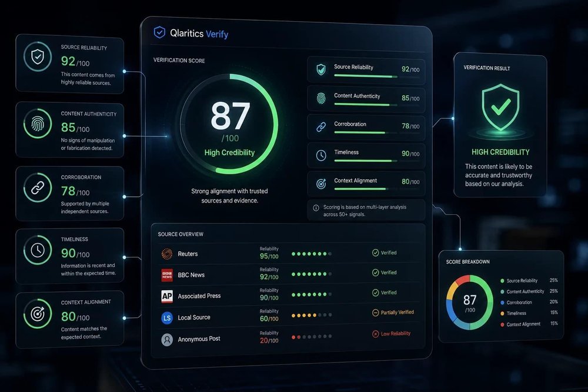Click the VERIFICATION SCORE heading

(x=179, y=61)
